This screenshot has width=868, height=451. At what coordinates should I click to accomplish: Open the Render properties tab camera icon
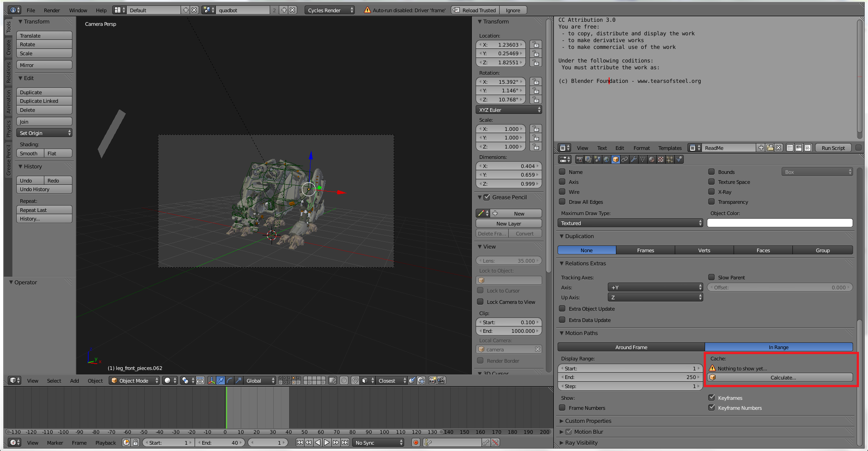point(579,159)
